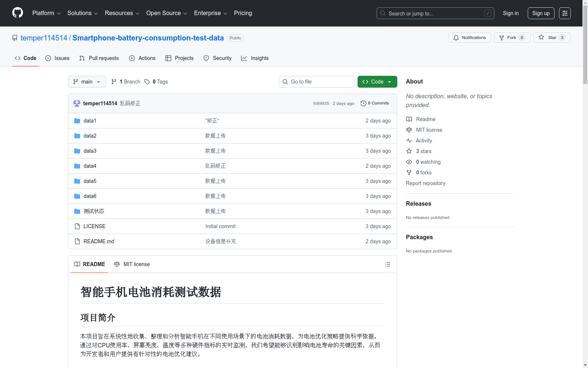
Task: Switch to the Security tab
Action: [218, 58]
